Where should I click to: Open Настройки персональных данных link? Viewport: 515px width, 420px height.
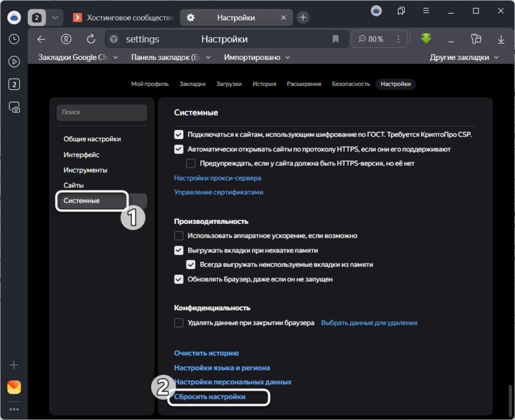233,382
